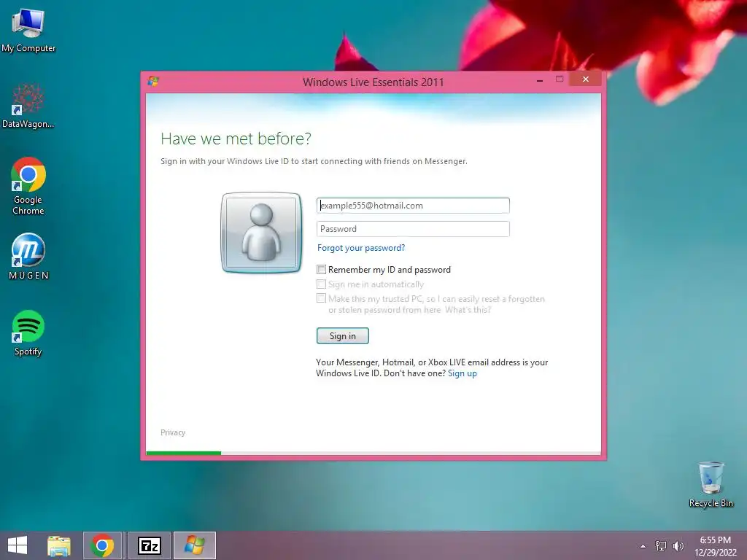This screenshot has width=747, height=560.
Task: Open the Sign up link
Action: tap(462, 373)
